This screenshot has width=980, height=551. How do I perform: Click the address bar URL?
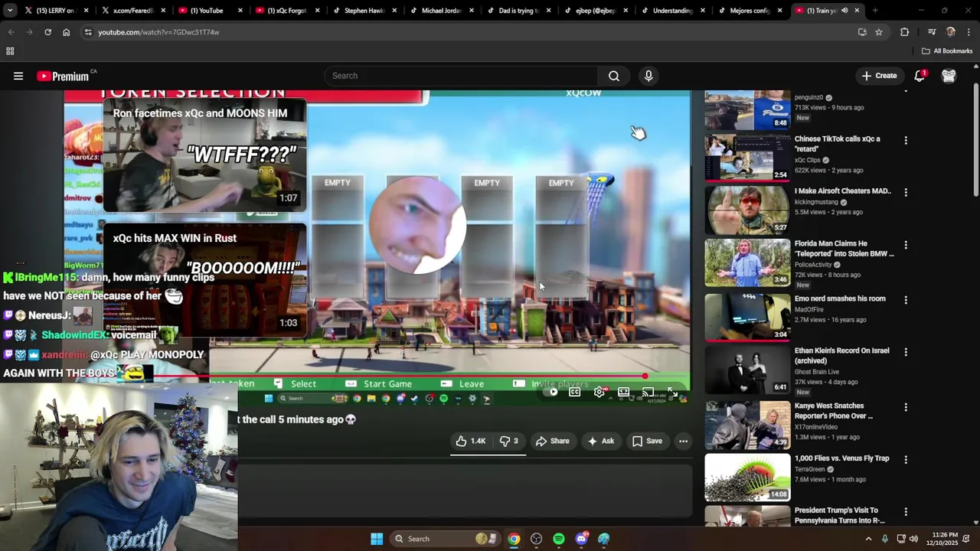(158, 32)
